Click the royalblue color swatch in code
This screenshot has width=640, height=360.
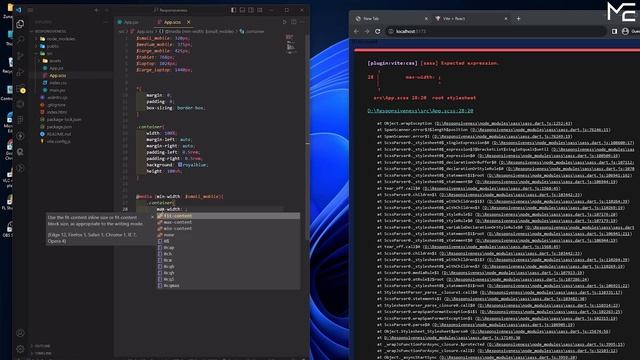click(x=180, y=165)
